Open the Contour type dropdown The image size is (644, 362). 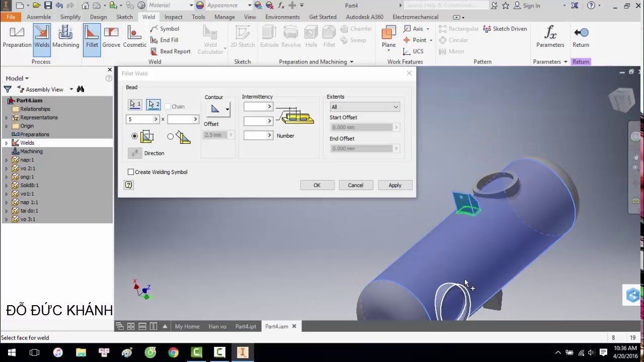click(x=227, y=109)
